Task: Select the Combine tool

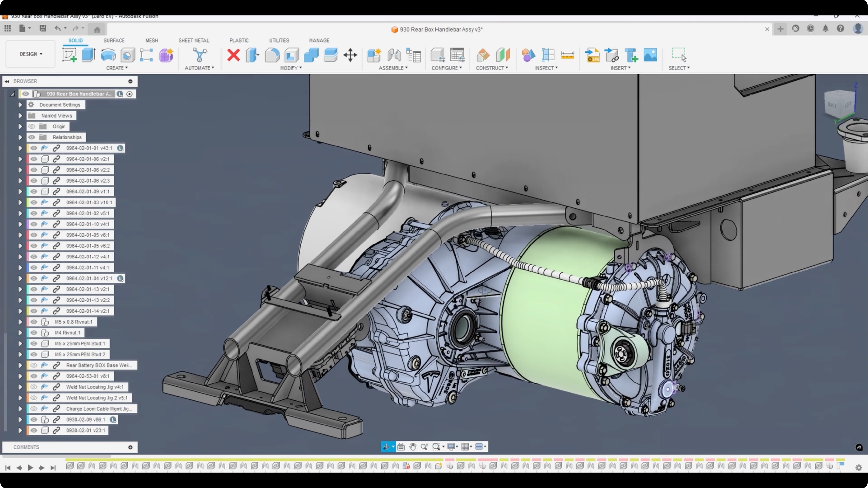Action: (311, 55)
